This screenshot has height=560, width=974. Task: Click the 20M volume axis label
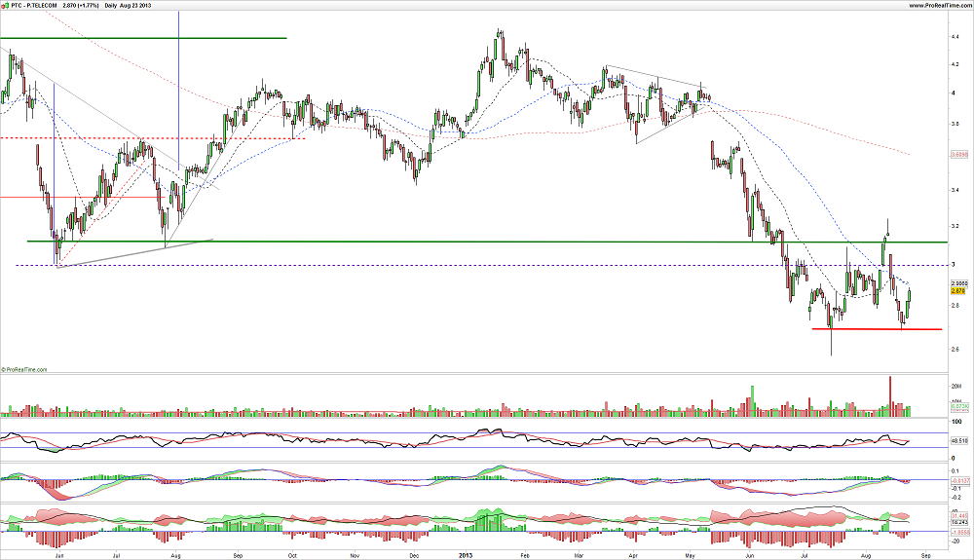[956, 387]
